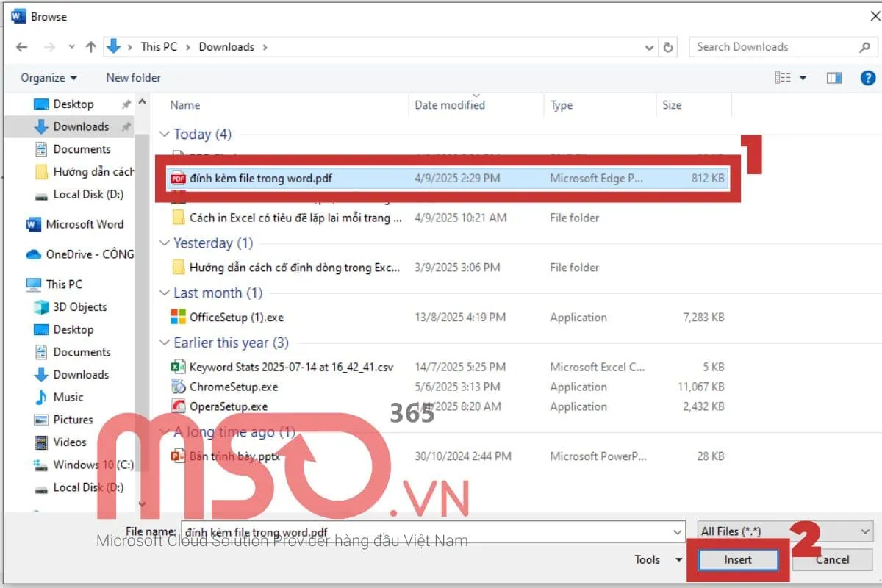Refresh the folder with the refresh icon
The width and height of the screenshot is (882, 588).
coord(667,46)
